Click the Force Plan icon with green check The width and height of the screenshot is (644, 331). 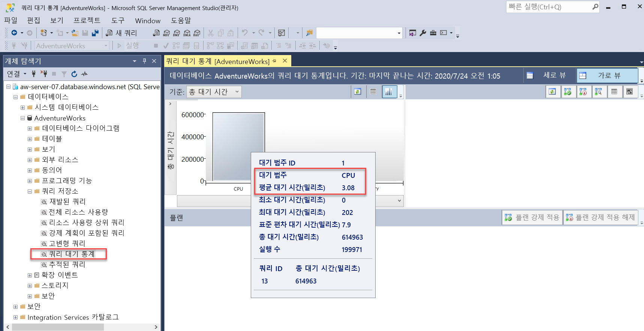568,92
